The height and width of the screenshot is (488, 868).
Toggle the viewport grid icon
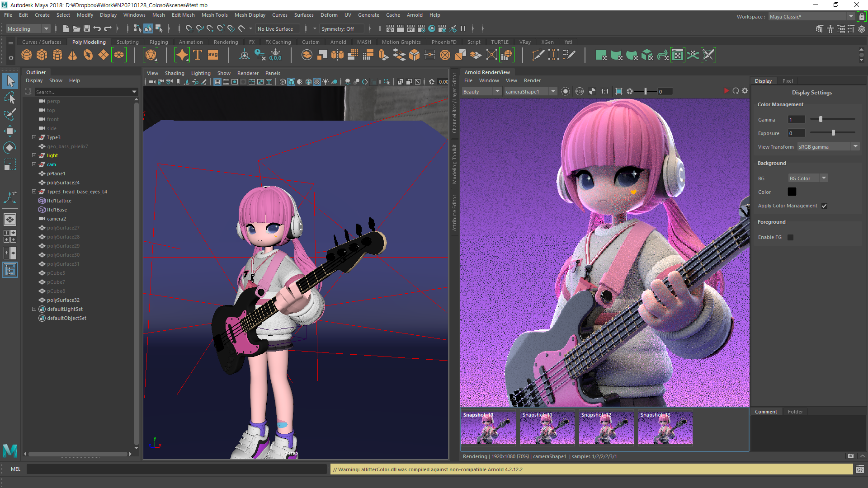217,82
